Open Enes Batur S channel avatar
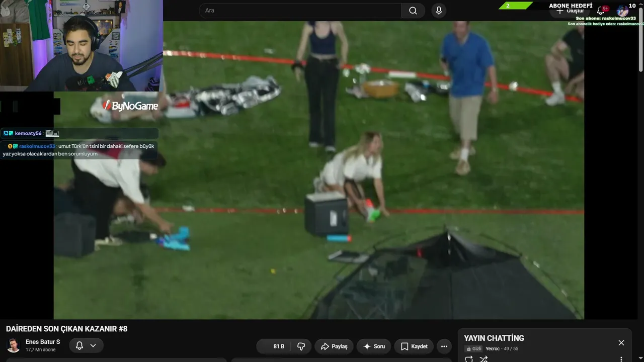The image size is (644, 362). (13, 345)
